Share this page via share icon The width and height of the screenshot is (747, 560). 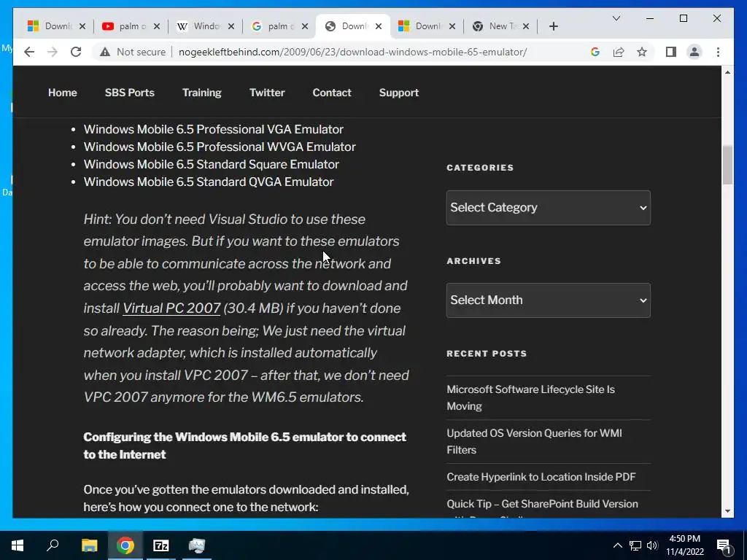click(x=619, y=52)
